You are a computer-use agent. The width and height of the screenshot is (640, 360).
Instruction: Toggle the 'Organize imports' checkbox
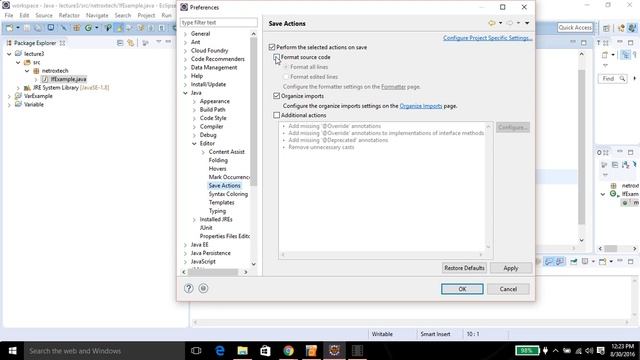[x=277, y=96]
